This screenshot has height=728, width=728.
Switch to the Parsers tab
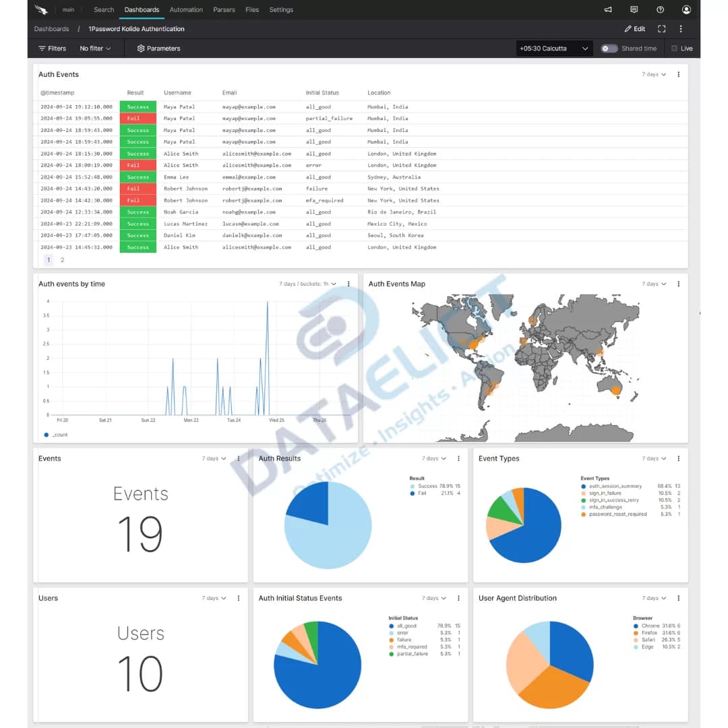(223, 9)
